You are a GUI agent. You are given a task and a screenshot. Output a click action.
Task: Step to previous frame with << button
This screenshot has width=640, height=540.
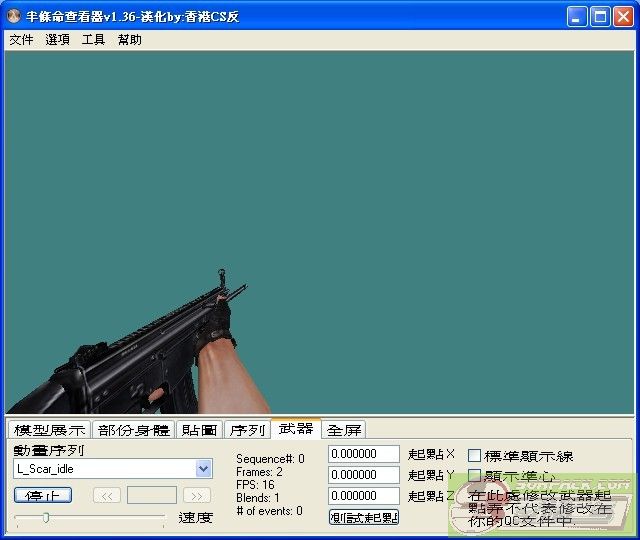(x=107, y=496)
